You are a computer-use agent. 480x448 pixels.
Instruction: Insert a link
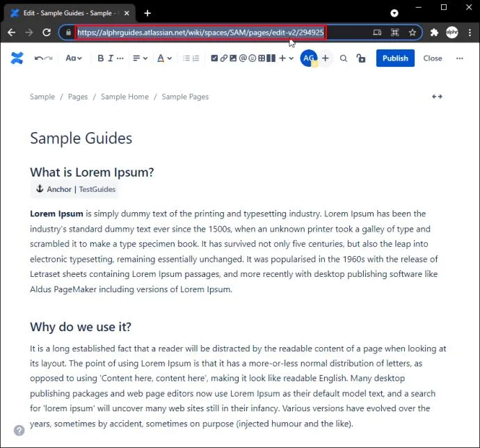[223, 58]
